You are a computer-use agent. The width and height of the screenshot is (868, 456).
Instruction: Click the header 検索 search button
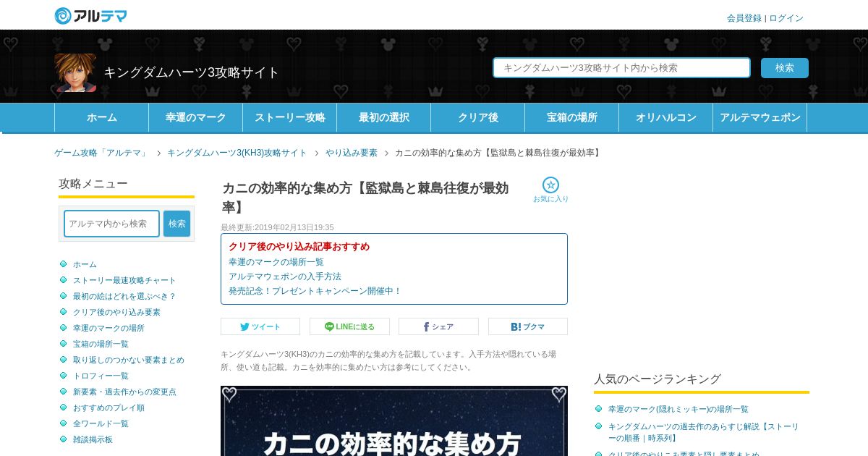click(x=785, y=68)
